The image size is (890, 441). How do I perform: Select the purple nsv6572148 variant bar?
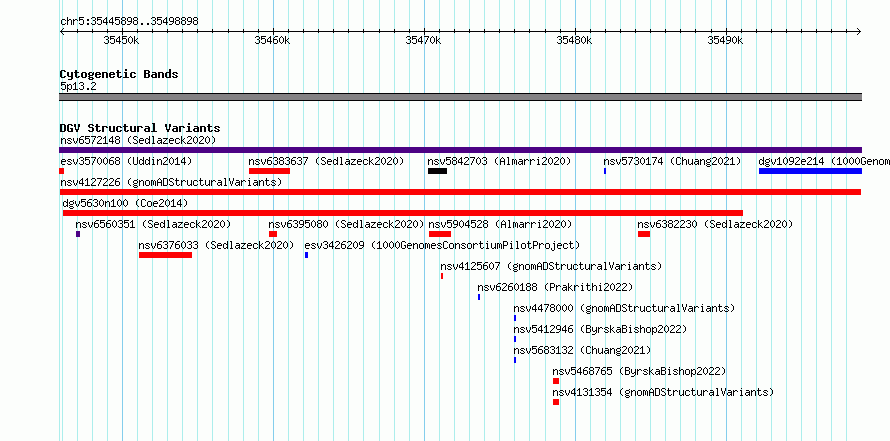[x=460, y=150]
